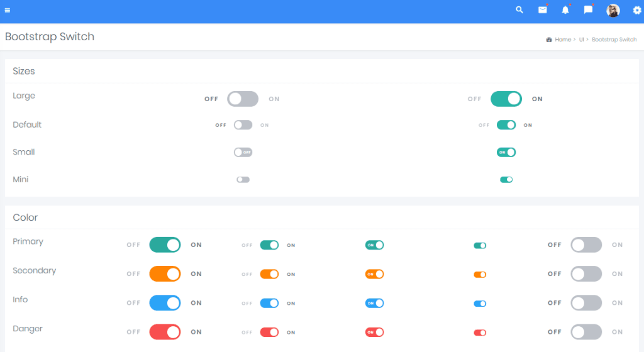Click the user avatar picture

pyautogui.click(x=613, y=10)
